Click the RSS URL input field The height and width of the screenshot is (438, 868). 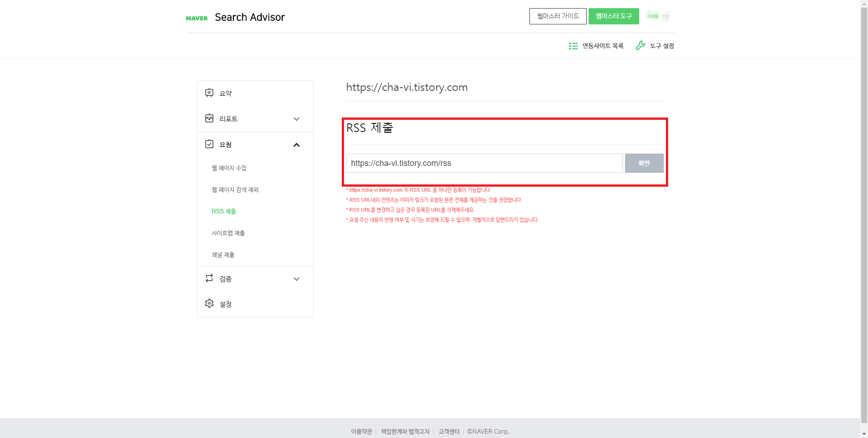(x=484, y=163)
